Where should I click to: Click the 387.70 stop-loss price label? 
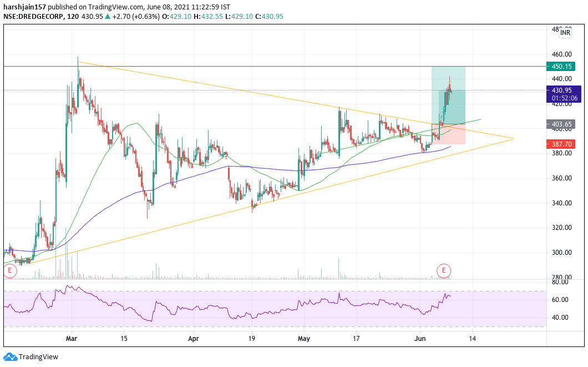(x=561, y=144)
